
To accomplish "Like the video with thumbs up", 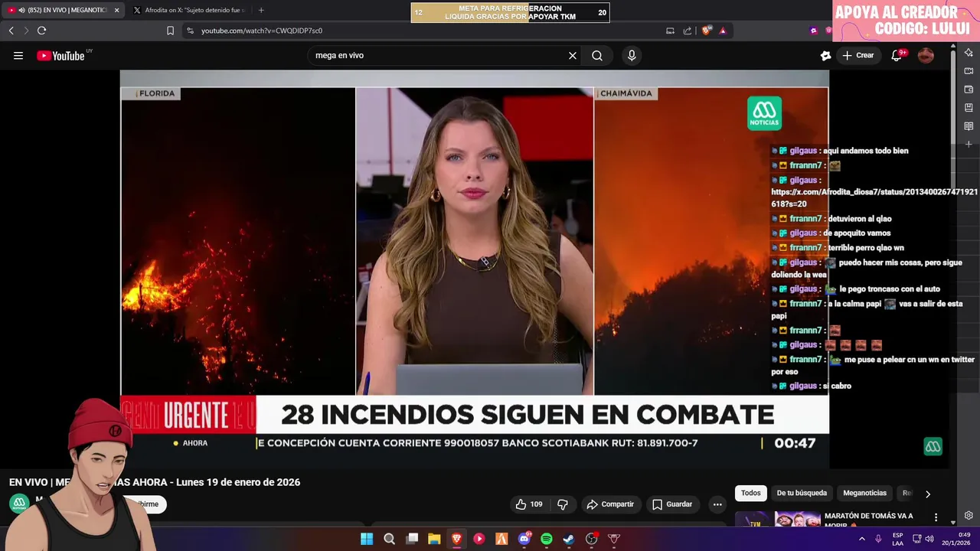I will (x=529, y=504).
